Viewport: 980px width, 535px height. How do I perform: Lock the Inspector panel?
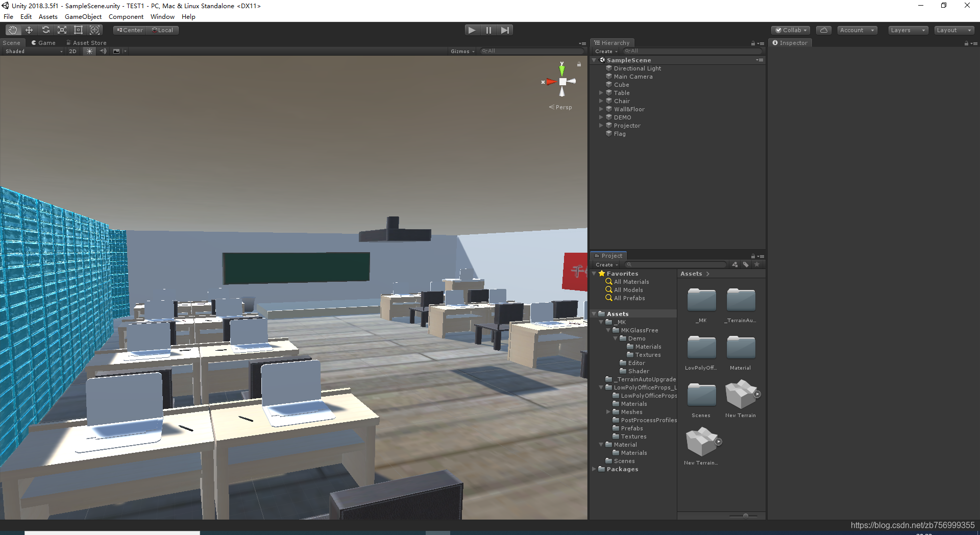point(966,43)
